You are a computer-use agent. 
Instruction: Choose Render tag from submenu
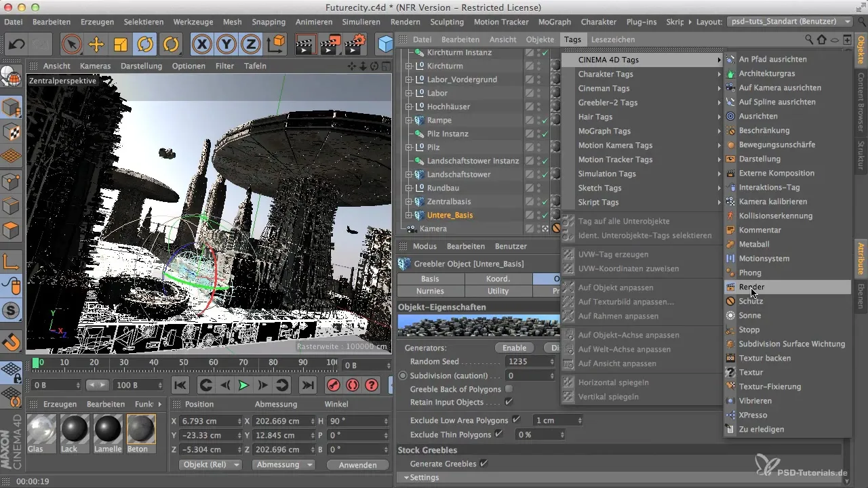pos(787,287)
